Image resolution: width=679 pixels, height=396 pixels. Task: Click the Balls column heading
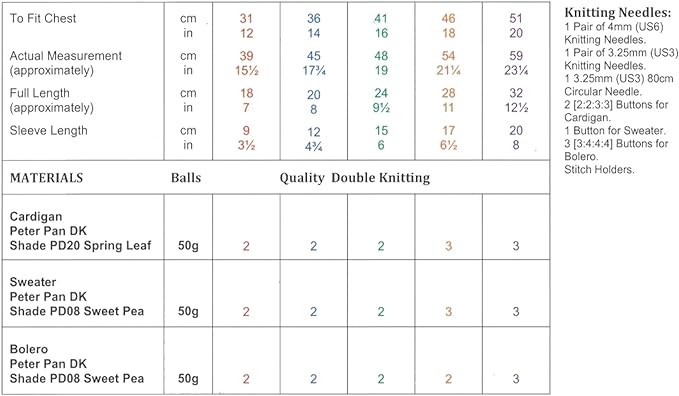tap(186, 178)
